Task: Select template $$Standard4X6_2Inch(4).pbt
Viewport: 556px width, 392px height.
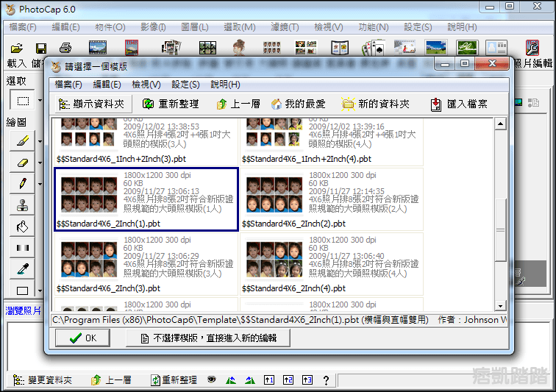Action: (x=332, y=264)
